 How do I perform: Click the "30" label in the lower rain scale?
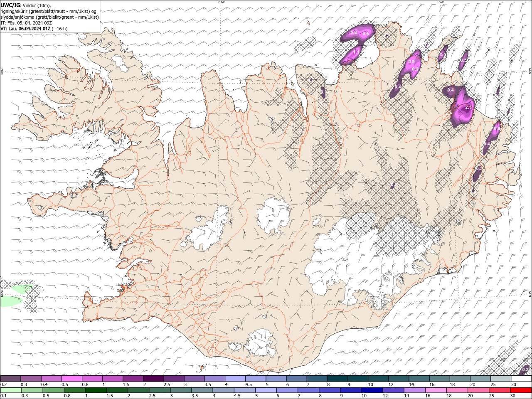point(512,396)
